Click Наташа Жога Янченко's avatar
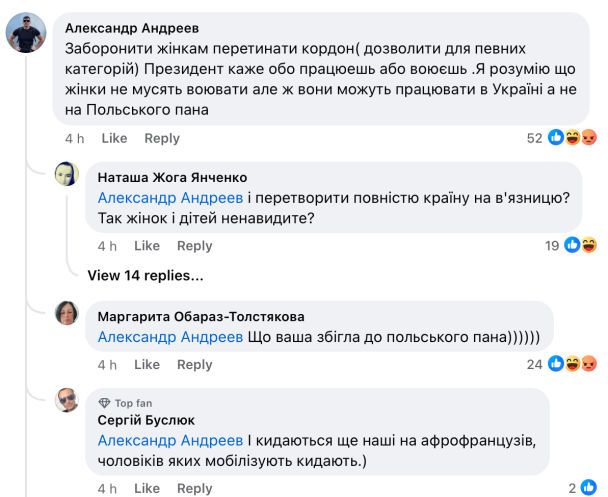 coord(67,174)
